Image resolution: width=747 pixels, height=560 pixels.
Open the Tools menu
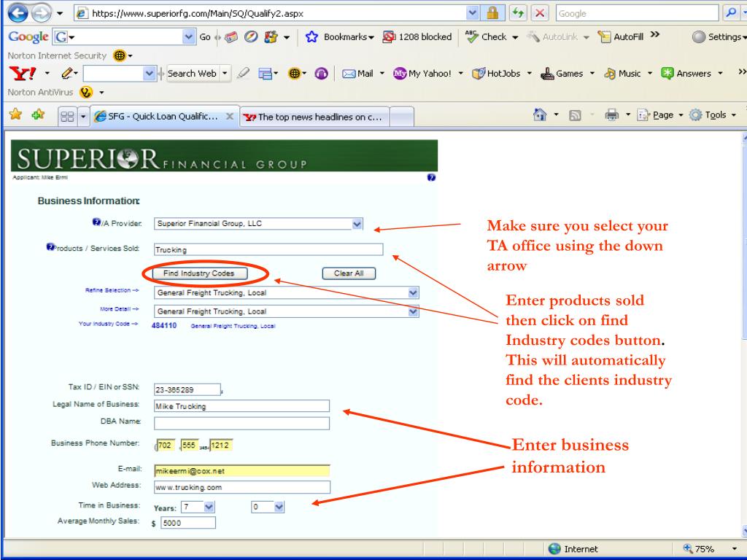[x=713, y=114]
